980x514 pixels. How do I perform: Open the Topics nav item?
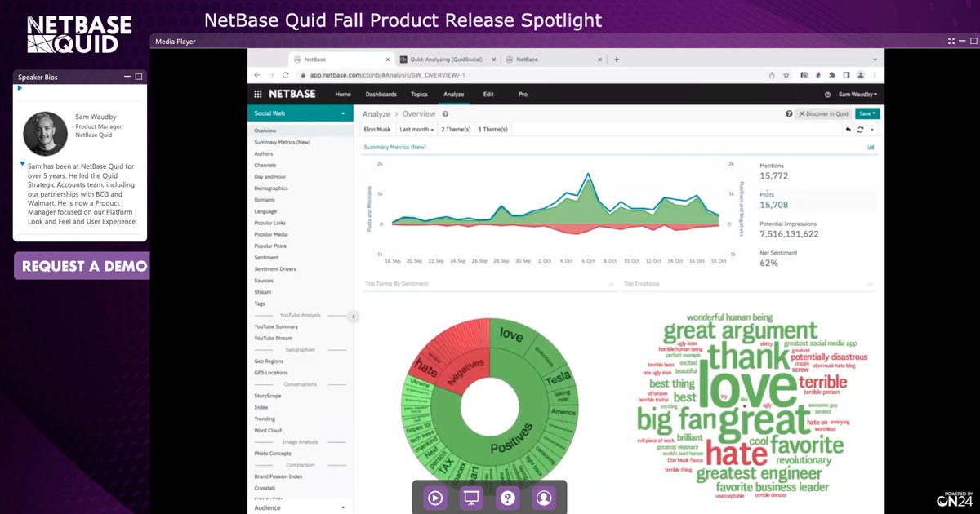click(x=419, y=94)
